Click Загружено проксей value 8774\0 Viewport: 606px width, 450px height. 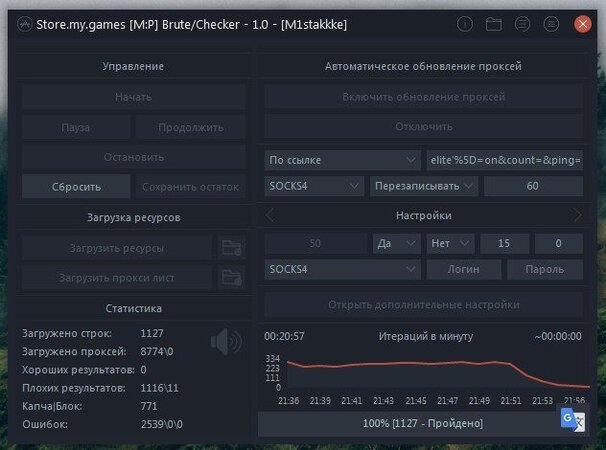[x=157, y=352]
